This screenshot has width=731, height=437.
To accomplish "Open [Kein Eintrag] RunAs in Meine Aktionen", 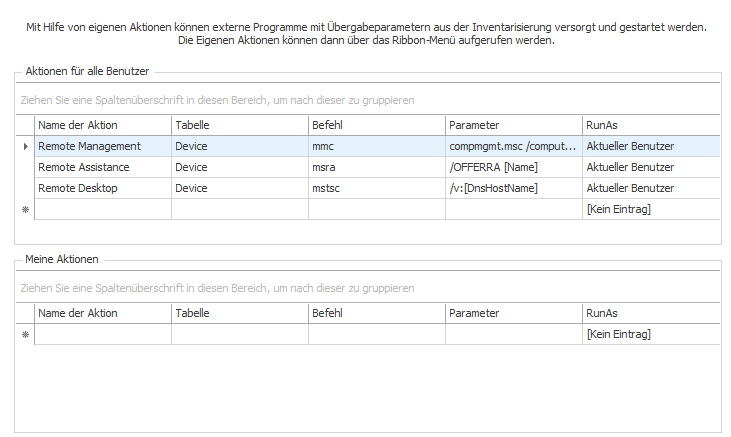I will [x=651, y=334].
